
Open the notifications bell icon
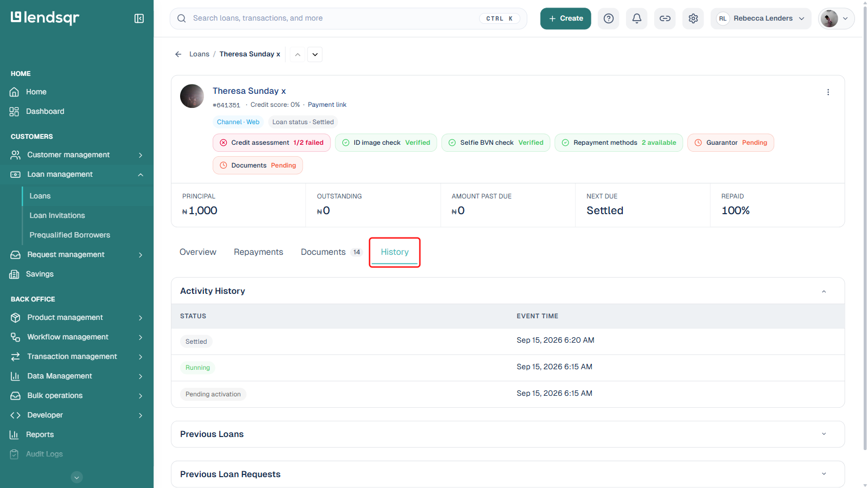(x=637, y=18)
